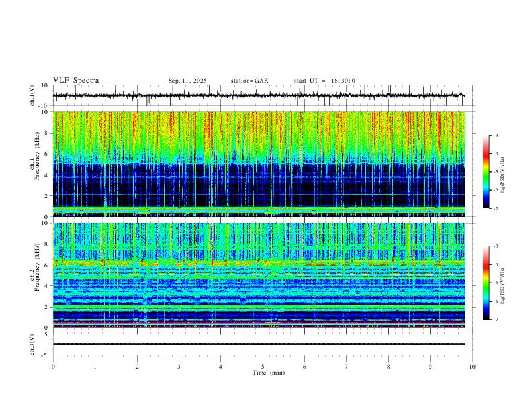
Task: Click the '-7' label on lower colorbar
Action: 495,320
